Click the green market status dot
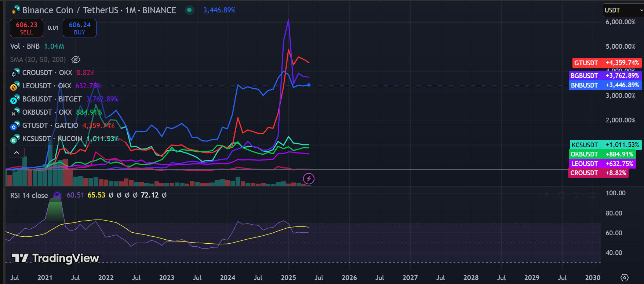Image resolution: width=644 pixels, height=284 pixels. 189,10
